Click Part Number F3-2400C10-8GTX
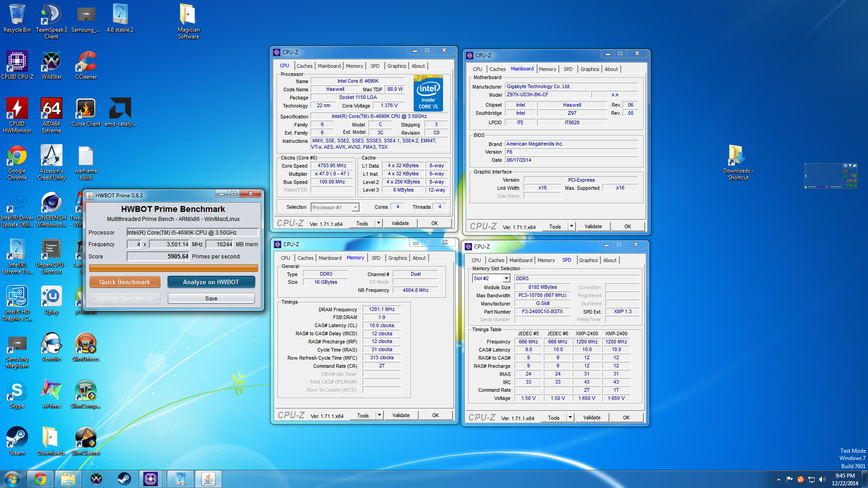Image resolution: width=868 pixels, height=488 pixels. pyautogui.click(x=542, y=312)
